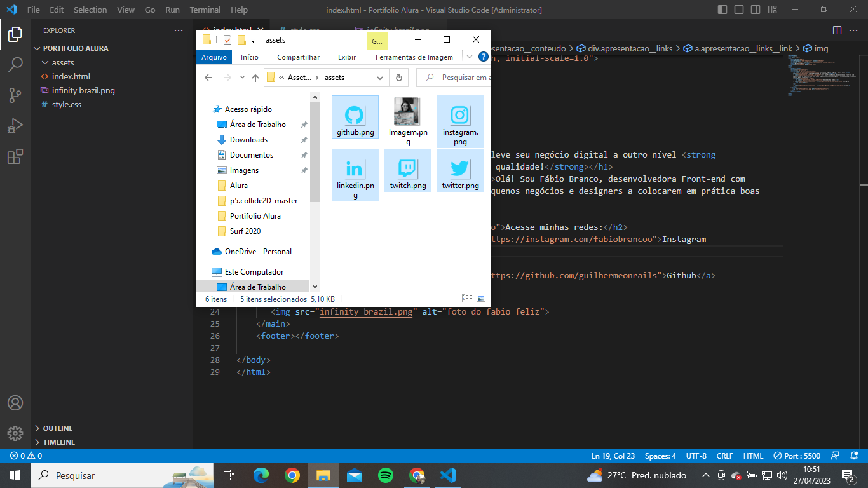Change language mode HTML in status bar
The image size is (868, 488).
pos(753,456)
